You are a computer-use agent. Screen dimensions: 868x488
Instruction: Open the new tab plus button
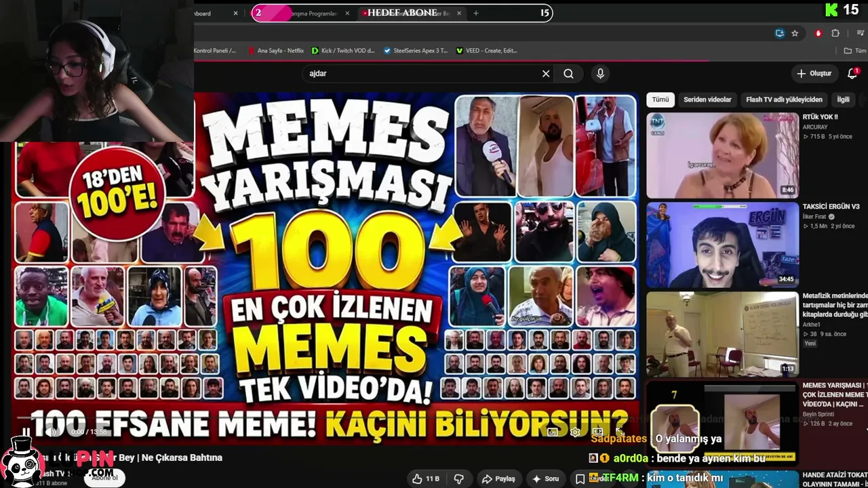(476, 13)
